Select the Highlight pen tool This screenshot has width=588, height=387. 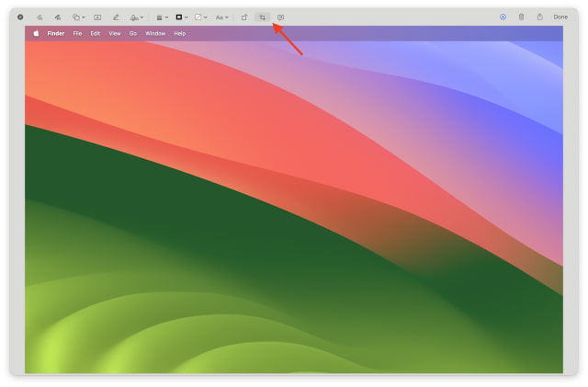click(x=116, y=17)
